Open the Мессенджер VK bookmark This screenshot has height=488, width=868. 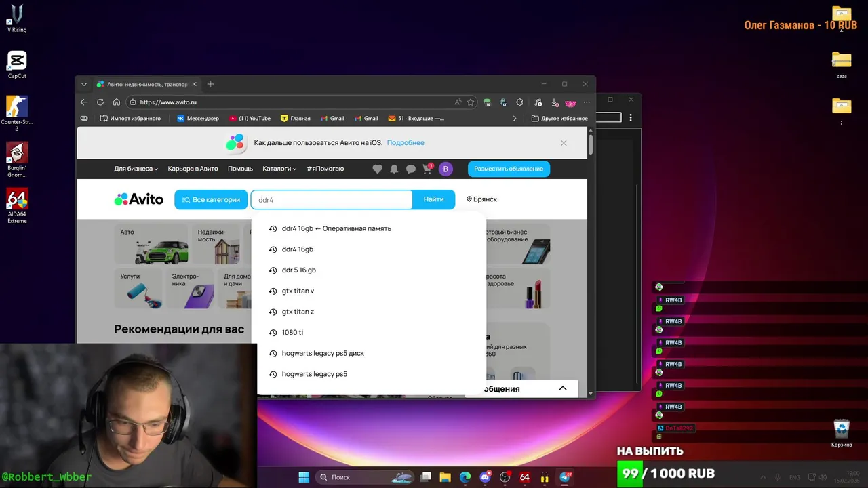pos(198,118)
